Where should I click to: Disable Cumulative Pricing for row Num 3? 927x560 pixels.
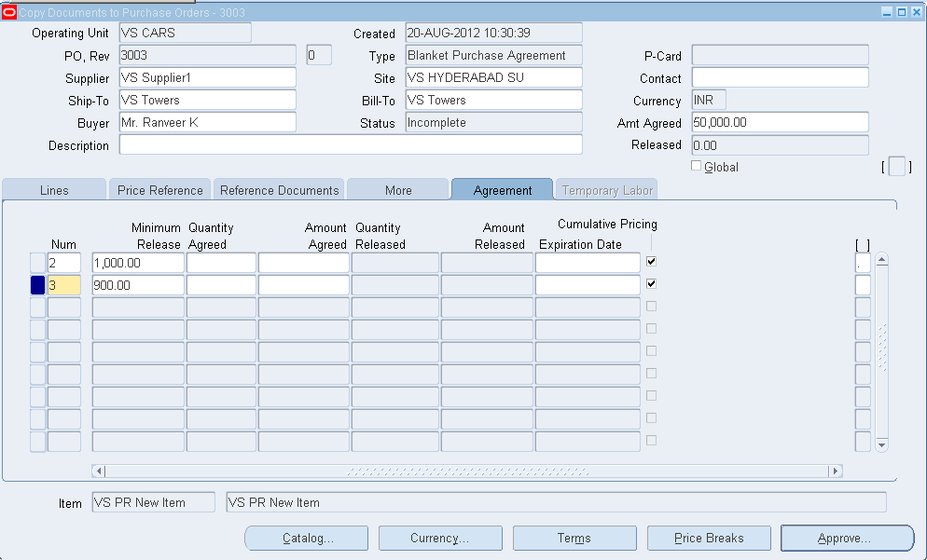pyautogui.click(x=651, y=284)
